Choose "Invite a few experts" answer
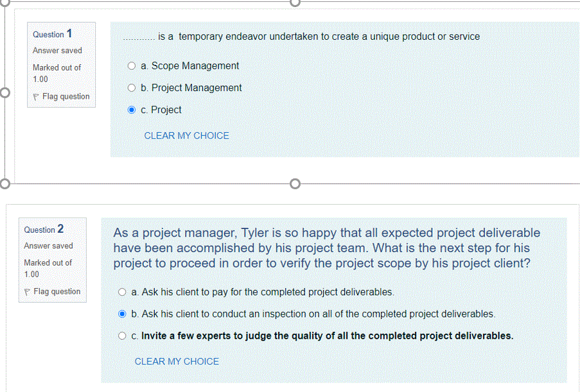The image size is (580, 392). [122, 336]
